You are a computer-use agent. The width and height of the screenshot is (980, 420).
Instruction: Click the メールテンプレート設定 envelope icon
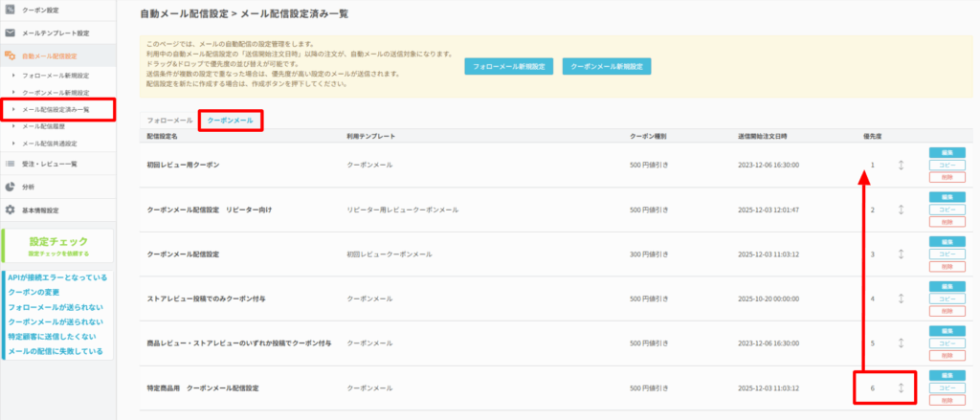click(x=10, y=33)
